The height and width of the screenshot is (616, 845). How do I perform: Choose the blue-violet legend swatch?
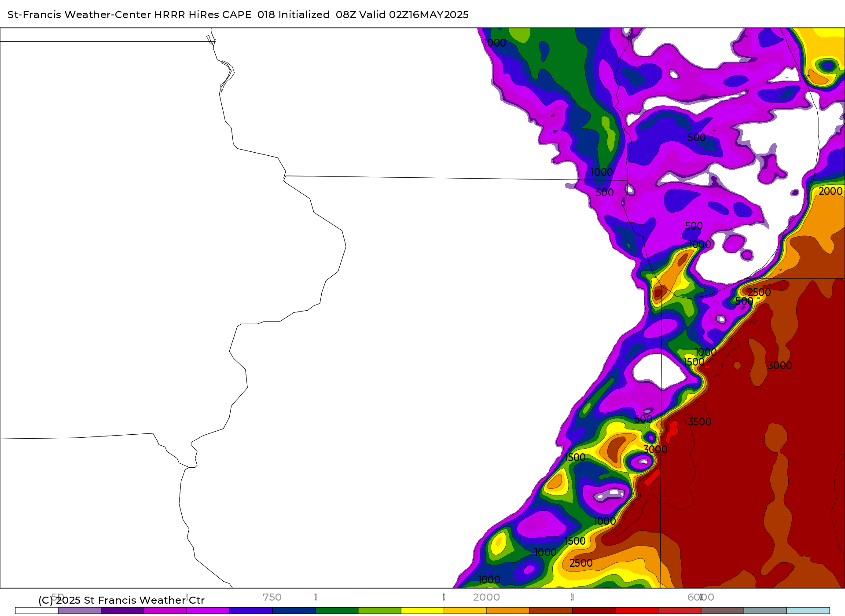pos(251,611)
